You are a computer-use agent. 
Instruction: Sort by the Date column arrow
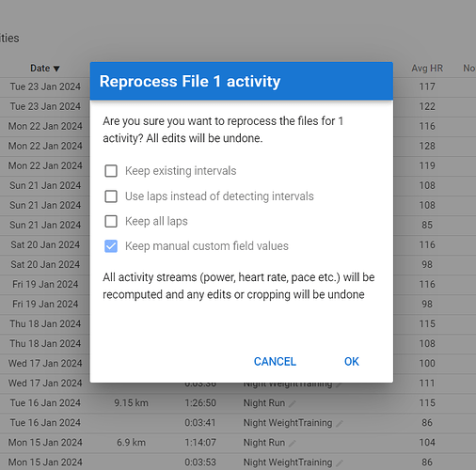click(x=56, y=69)
